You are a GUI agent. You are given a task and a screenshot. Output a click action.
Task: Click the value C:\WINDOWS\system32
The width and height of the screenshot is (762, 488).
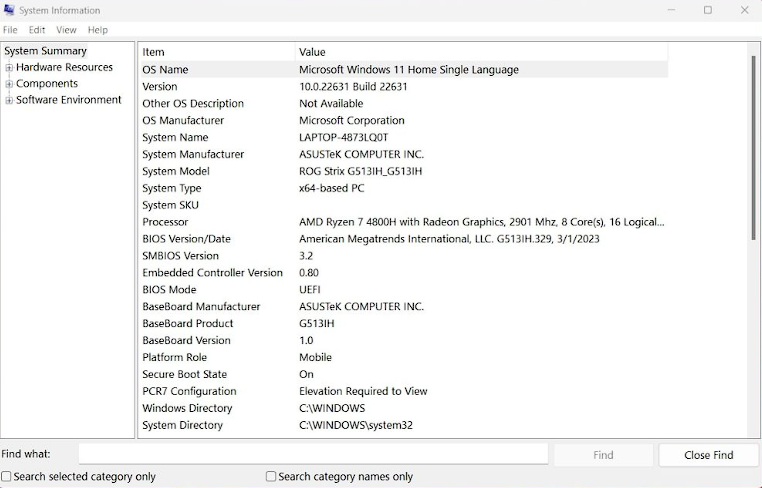coord(356,425)
